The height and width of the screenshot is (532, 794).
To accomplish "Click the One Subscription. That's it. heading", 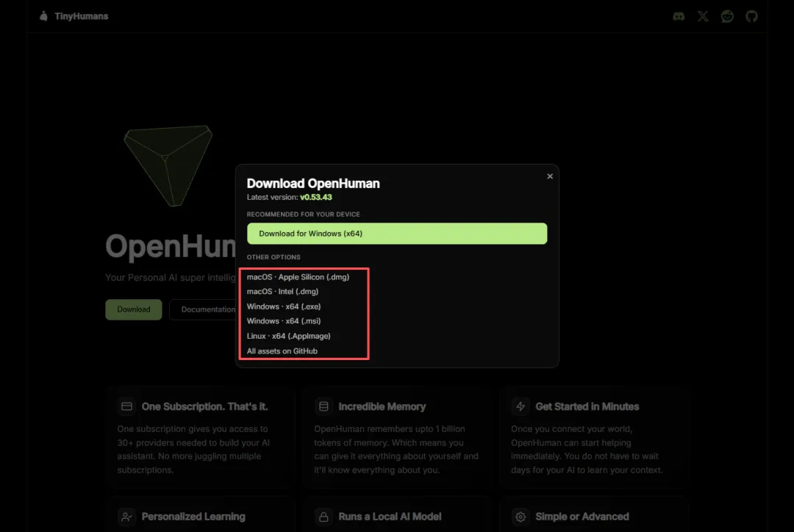I will [x=204, y=406].
